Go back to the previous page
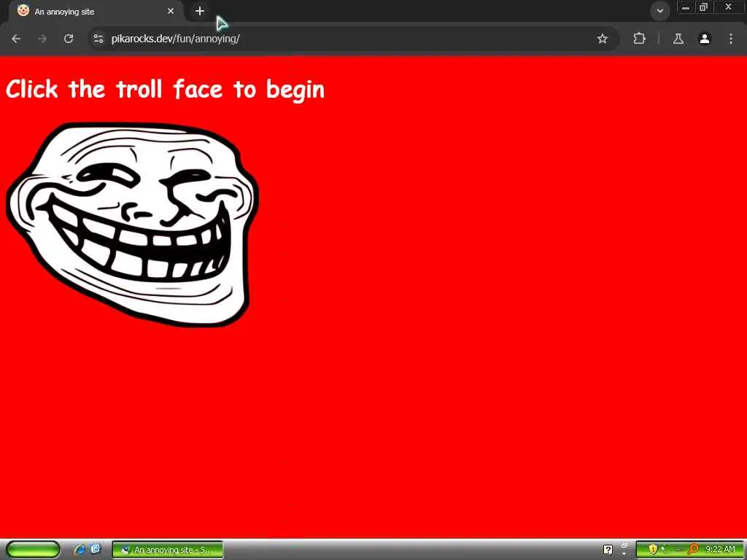The width and height of the screenshot is (747, 560). pyautogui.click(x=16, y=39)
